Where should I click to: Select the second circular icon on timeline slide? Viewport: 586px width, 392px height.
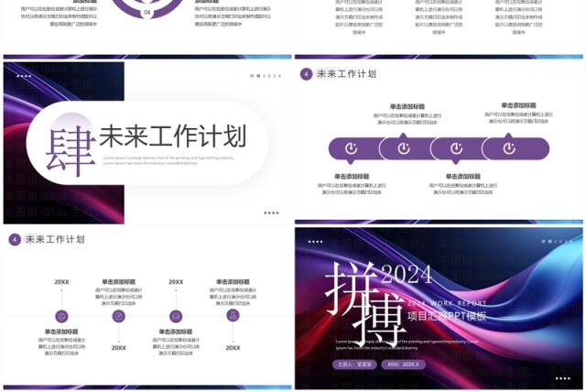point(119,316)
